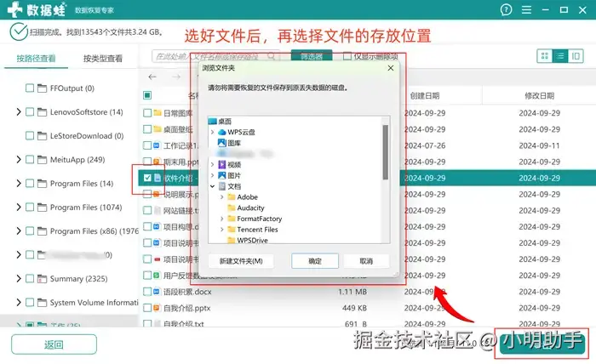
Task: Check the LenovoSoftstore (14) checkbox
Action: click(30, 112)
